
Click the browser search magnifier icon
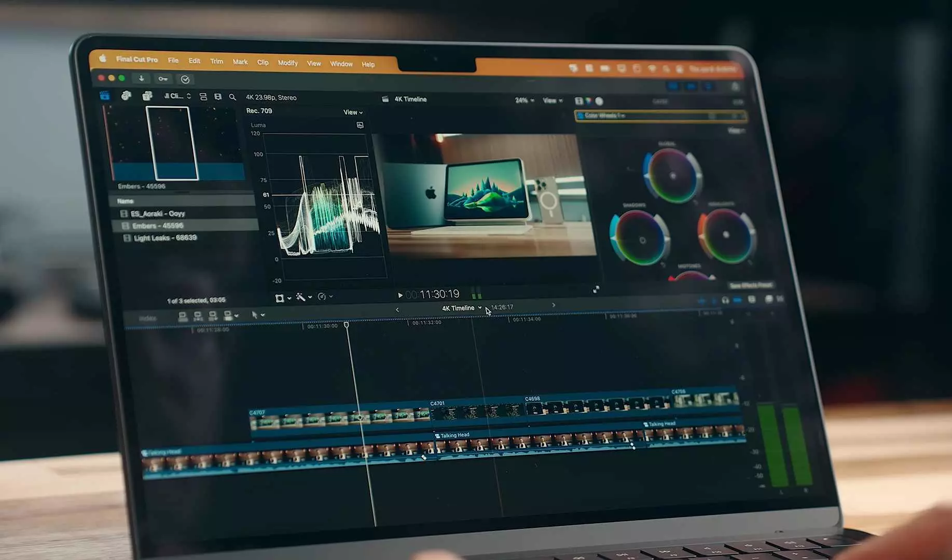(x=232, y=97)
